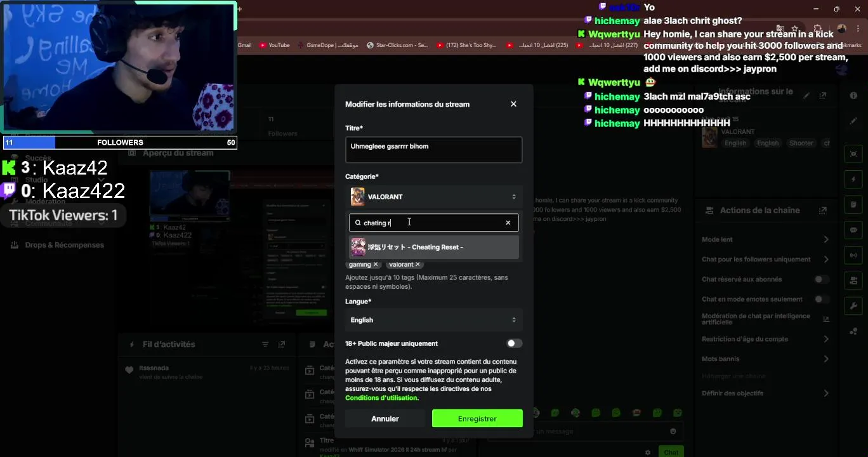Click the lightning bolt icon in right sidebar
868x457 pixels.
point(853,180)
